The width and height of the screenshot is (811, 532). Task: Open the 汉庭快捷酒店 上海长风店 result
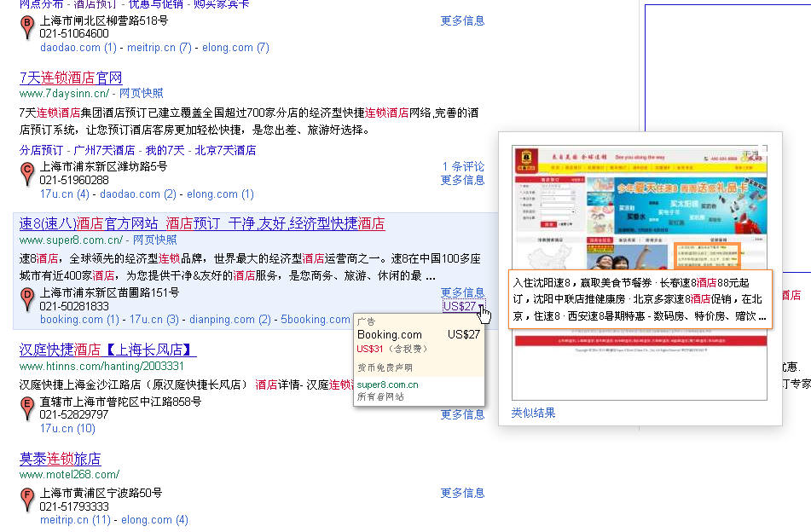click(107, 350)
